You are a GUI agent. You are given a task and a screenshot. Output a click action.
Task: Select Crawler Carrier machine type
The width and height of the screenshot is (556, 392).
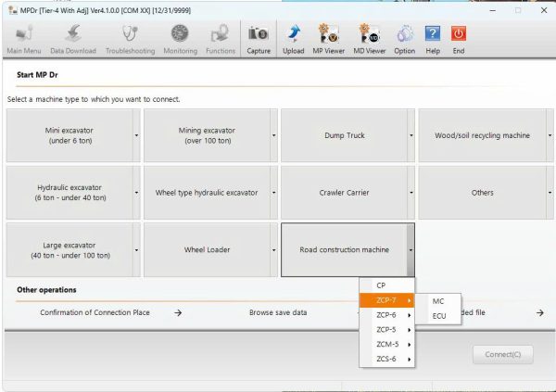[345, 193]
